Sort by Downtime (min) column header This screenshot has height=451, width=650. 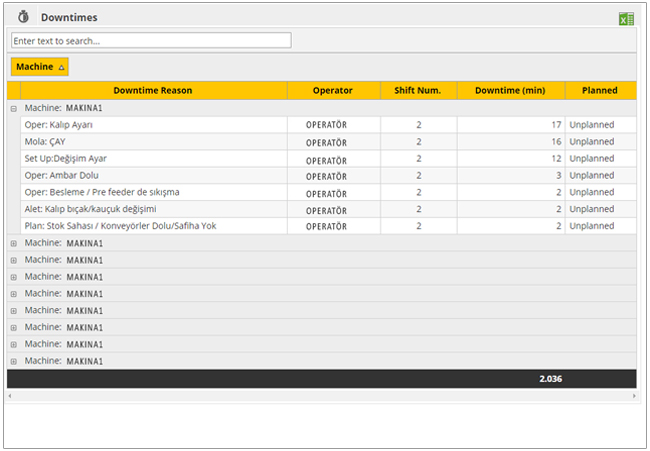(510, 90)
